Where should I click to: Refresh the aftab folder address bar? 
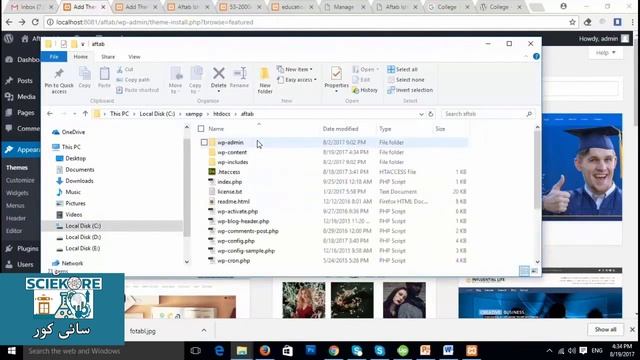coord(431,114)
